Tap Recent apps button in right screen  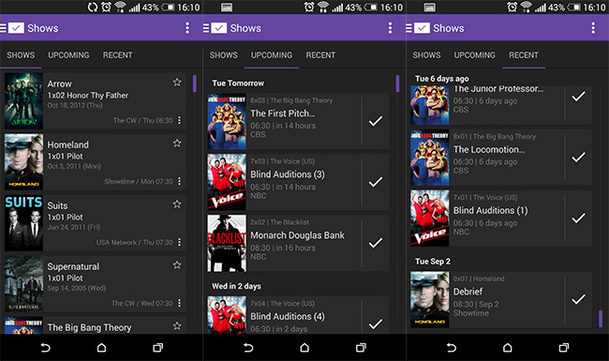click(x=564, y=347)
